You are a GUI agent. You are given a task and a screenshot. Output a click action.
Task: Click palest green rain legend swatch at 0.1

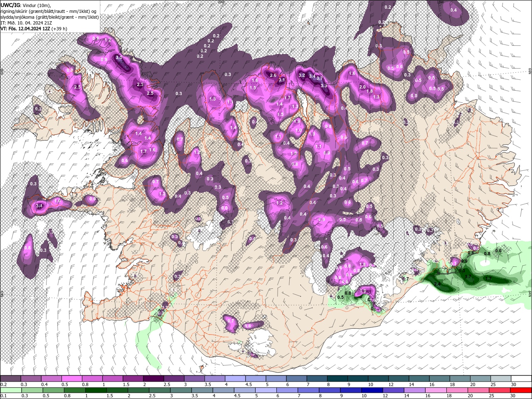[11, 391]
